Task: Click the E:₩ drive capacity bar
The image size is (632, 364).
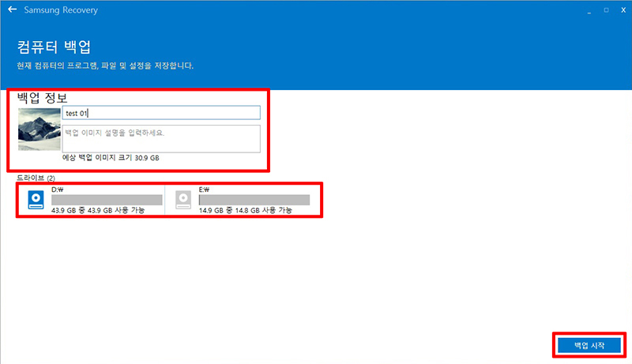Action: pyautogui.click(x=254, y=200)
